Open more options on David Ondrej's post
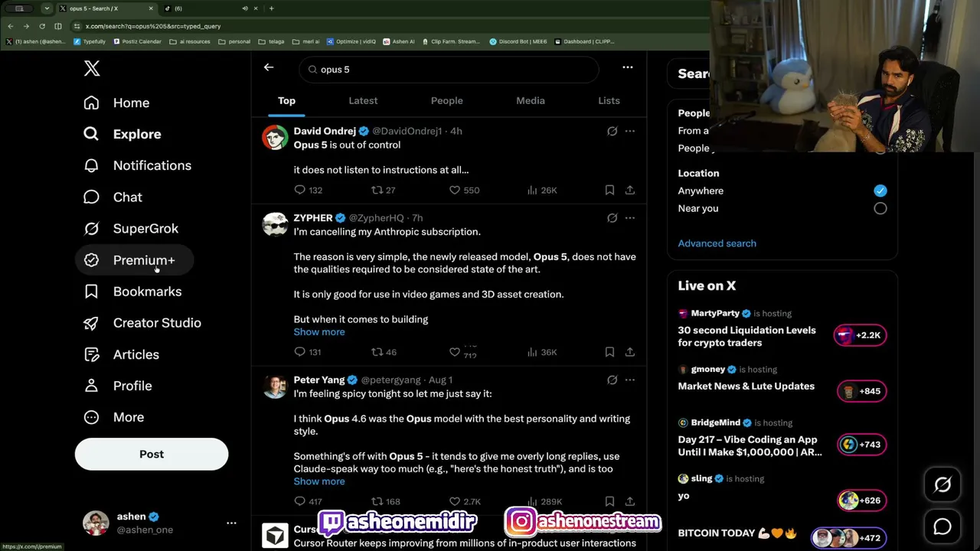The image size is (980, 551). (630, 131)
